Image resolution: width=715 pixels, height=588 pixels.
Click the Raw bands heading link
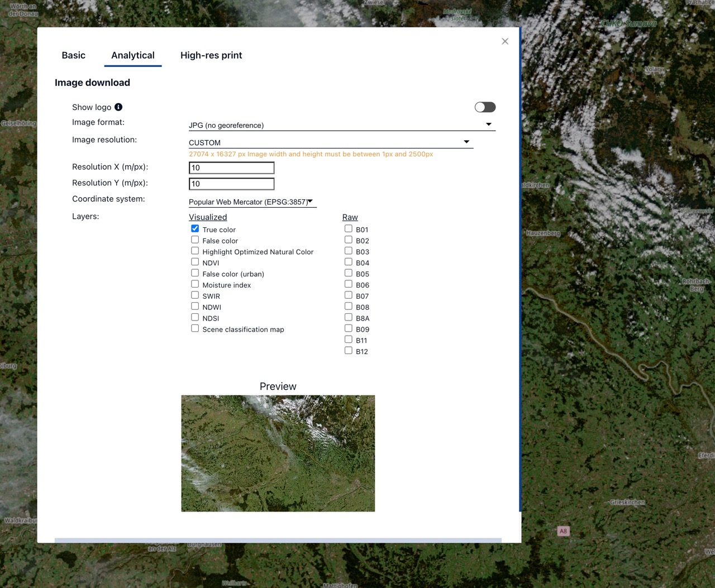click(x=350, y=217)
